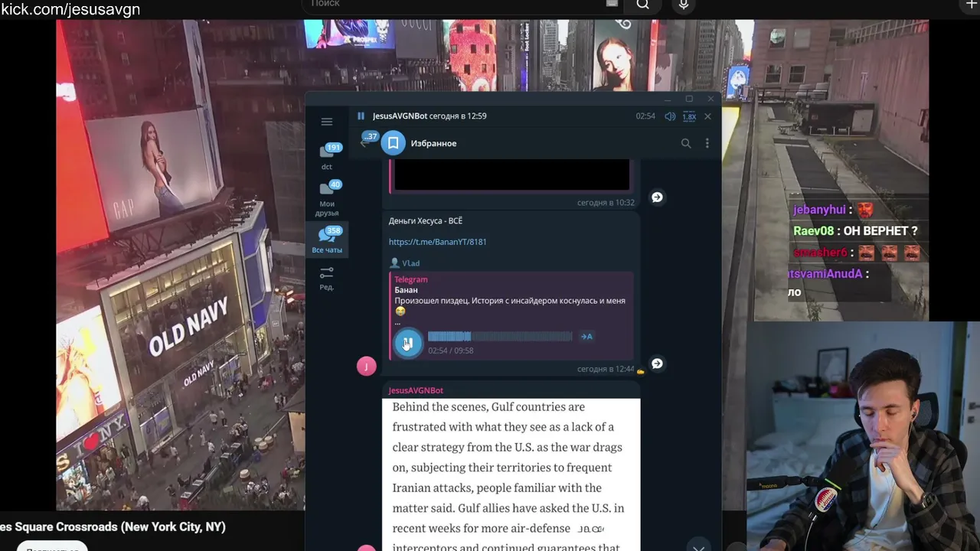
Task: Open the t.me/BananYT/8181 link
Action: (x=437, y=242)
